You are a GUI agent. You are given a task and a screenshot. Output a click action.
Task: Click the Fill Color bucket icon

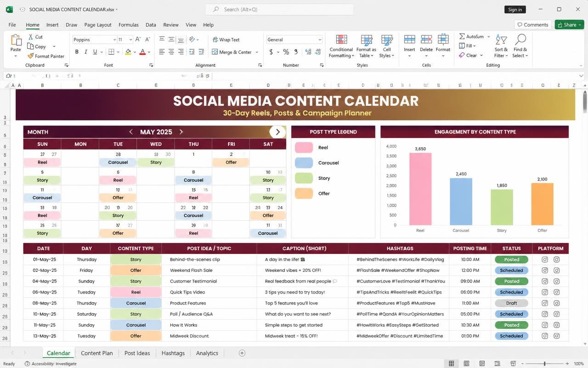coord(128,52)
